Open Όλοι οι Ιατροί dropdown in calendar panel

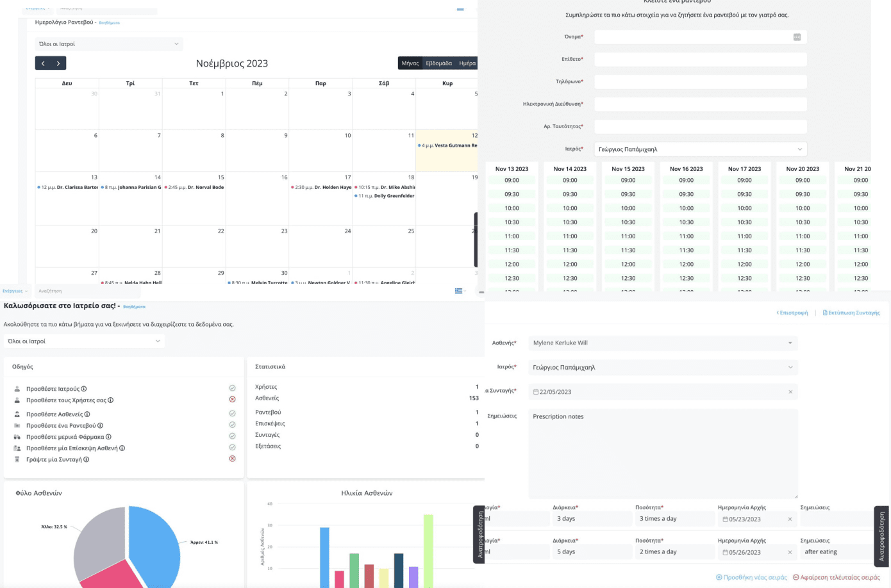(109, 44)
